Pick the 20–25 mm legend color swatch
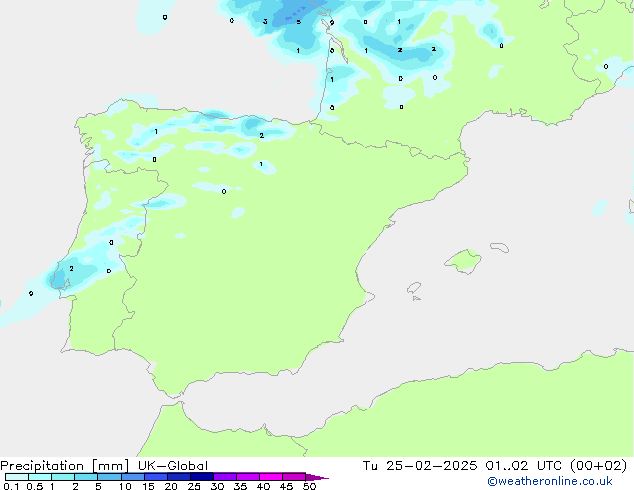This screenshot has width=634, height=490. [179, 477]
